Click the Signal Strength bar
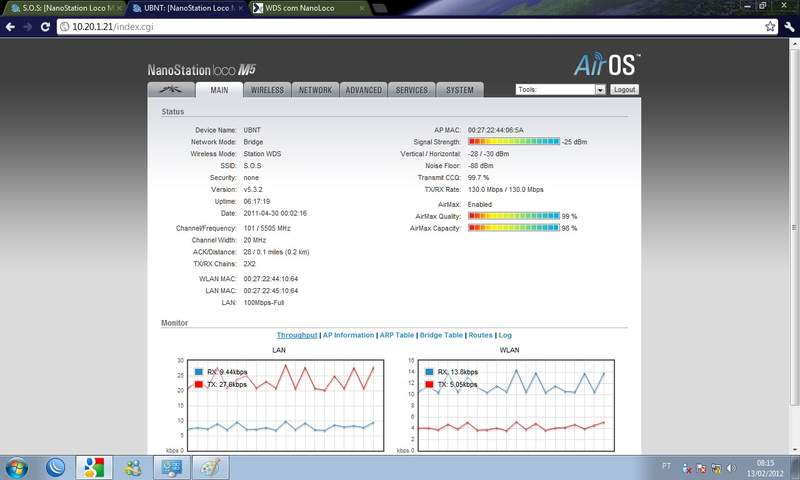The width and height of the screenshot is (800, 480). click(x=514, y=141)
